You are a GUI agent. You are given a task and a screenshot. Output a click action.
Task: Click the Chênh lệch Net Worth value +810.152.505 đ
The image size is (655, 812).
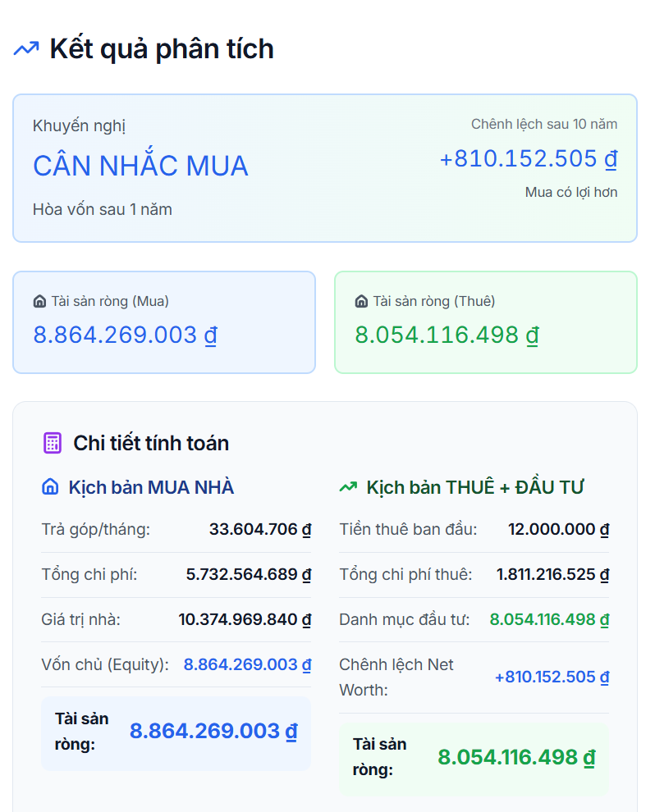tap(552, 677)
